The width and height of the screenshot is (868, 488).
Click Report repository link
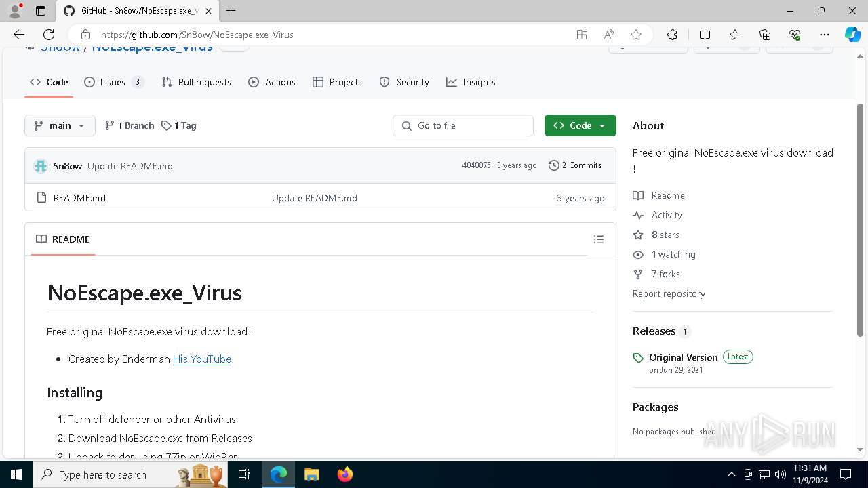click(x=669, y=293)
